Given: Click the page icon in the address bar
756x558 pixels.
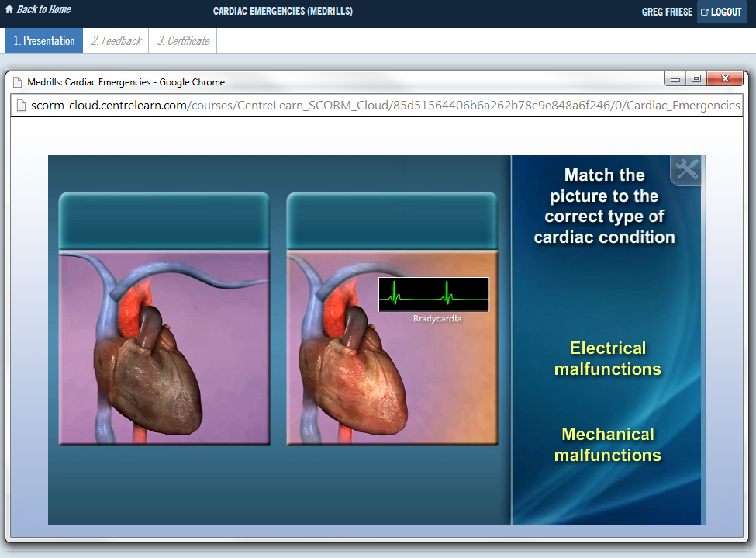Looking at the screenshot, I should (x=21, y=106).
